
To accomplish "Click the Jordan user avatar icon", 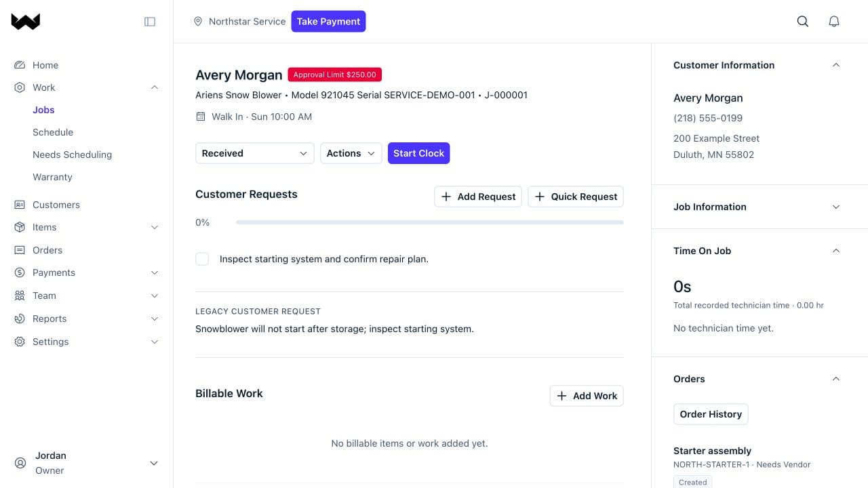I will point(20,463).
